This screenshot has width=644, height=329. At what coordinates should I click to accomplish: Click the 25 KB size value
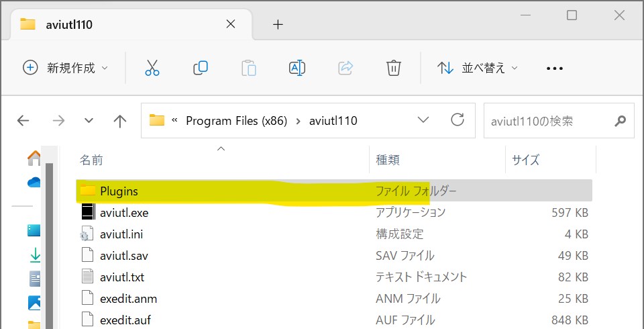click(573, 298)
